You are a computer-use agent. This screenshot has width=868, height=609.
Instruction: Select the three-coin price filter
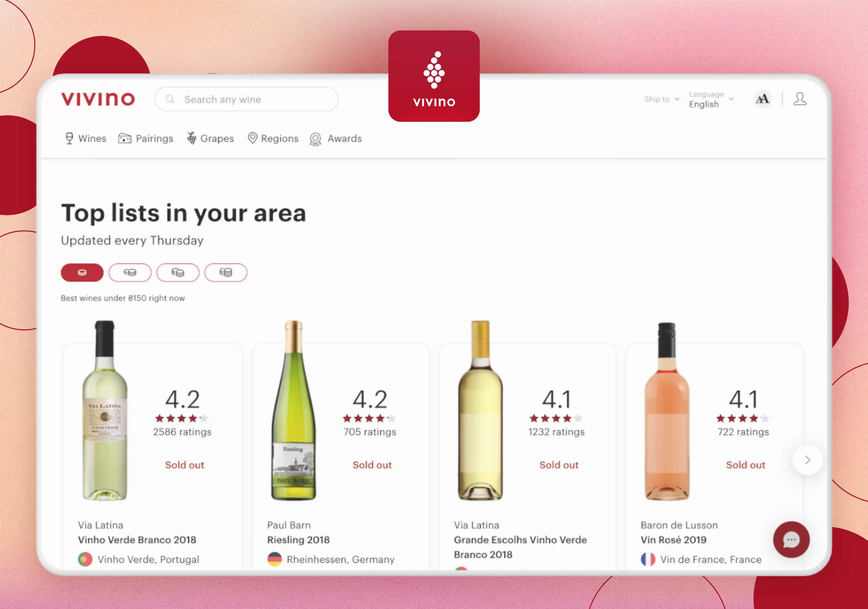(x=178, y=272)
